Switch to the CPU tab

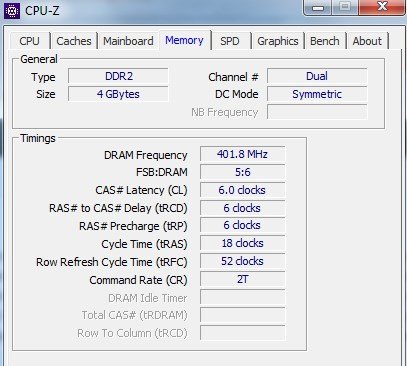(x=29, y=41)
